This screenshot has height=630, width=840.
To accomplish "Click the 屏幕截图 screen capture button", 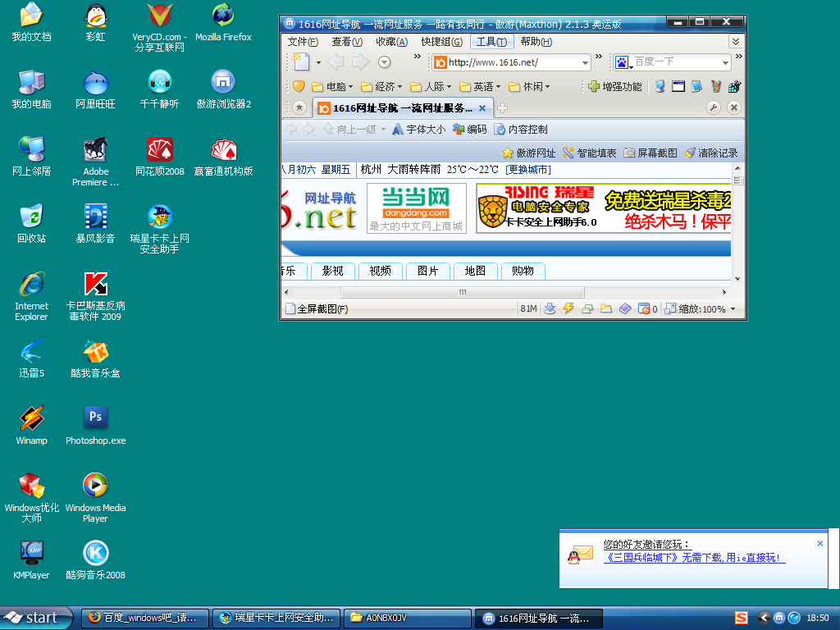I will tap(651, 153).
